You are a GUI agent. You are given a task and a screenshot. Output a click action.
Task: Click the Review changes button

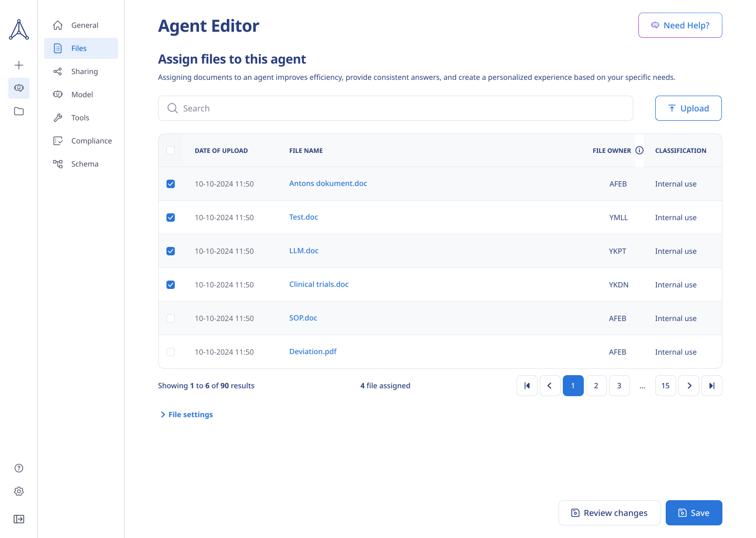coord(609,513)
